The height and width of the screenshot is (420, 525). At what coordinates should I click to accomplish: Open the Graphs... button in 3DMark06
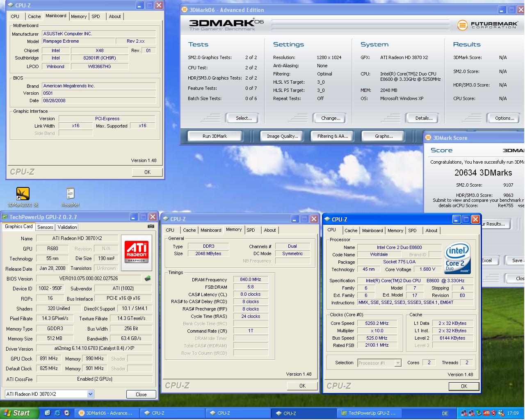384,136
